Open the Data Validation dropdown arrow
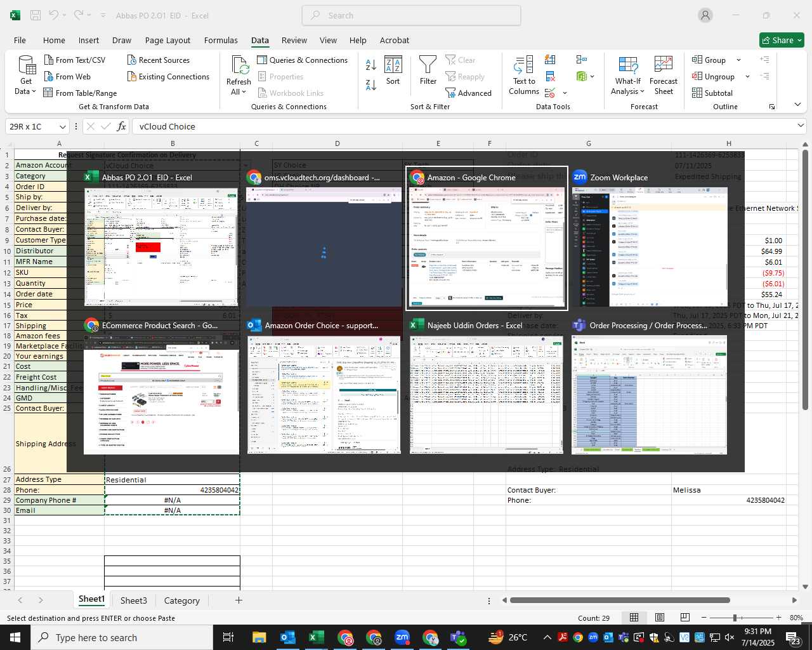The image size is (812, 650). pos(565,93)
